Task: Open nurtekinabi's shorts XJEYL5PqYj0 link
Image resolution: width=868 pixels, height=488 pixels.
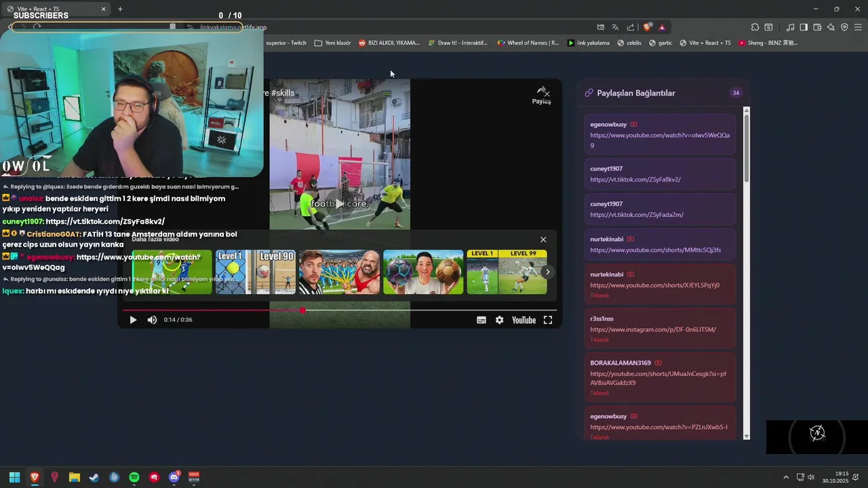Action: (654, 285)
